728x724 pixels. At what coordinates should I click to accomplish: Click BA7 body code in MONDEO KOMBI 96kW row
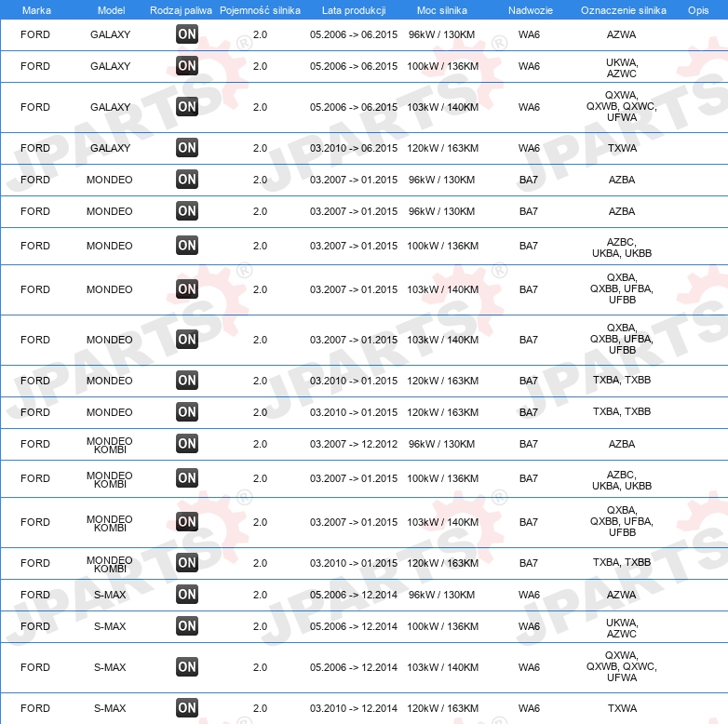[529, 444]
